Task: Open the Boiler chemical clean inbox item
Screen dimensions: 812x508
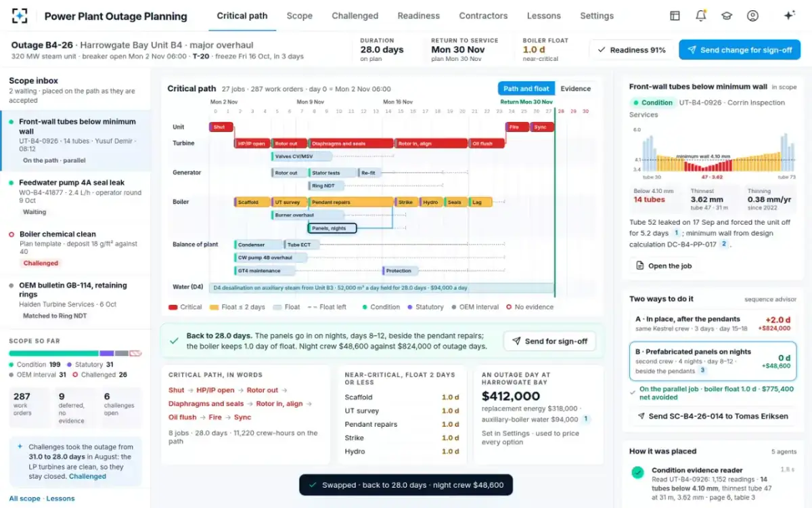Action: (75, 249)
